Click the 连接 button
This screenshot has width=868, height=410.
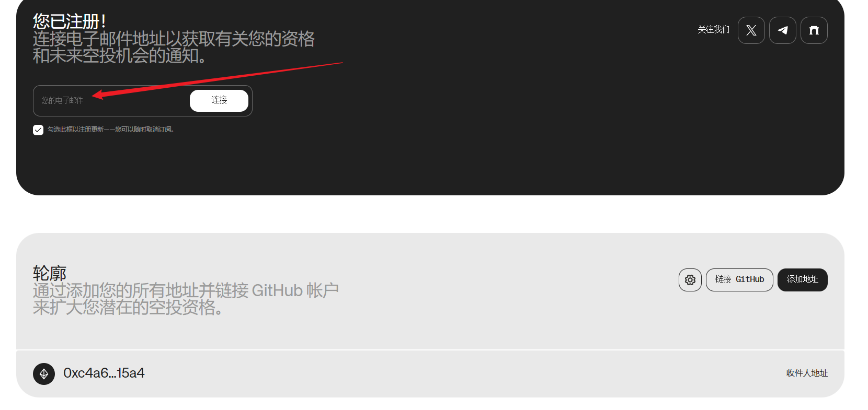pyautogui.click(x=219, y=100)
